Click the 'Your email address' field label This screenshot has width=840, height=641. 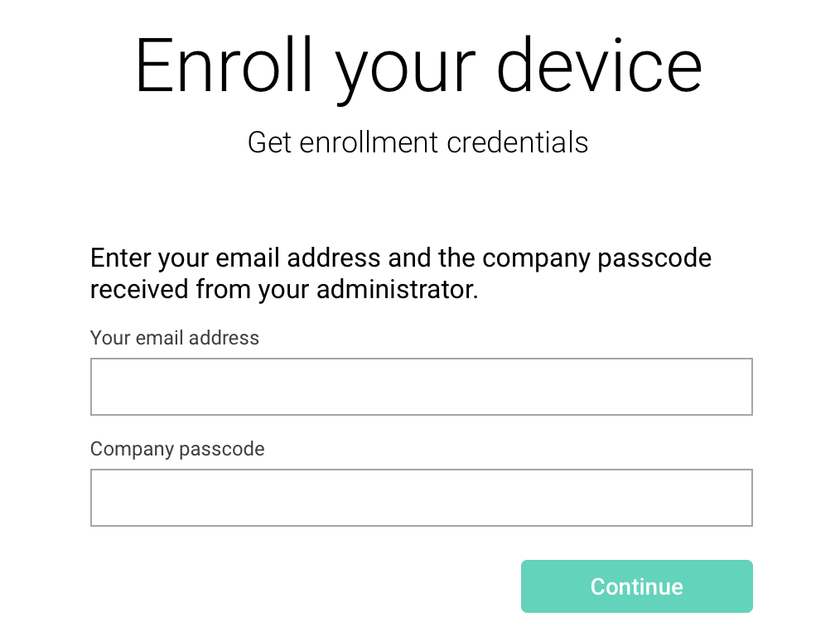coord(174,338)
